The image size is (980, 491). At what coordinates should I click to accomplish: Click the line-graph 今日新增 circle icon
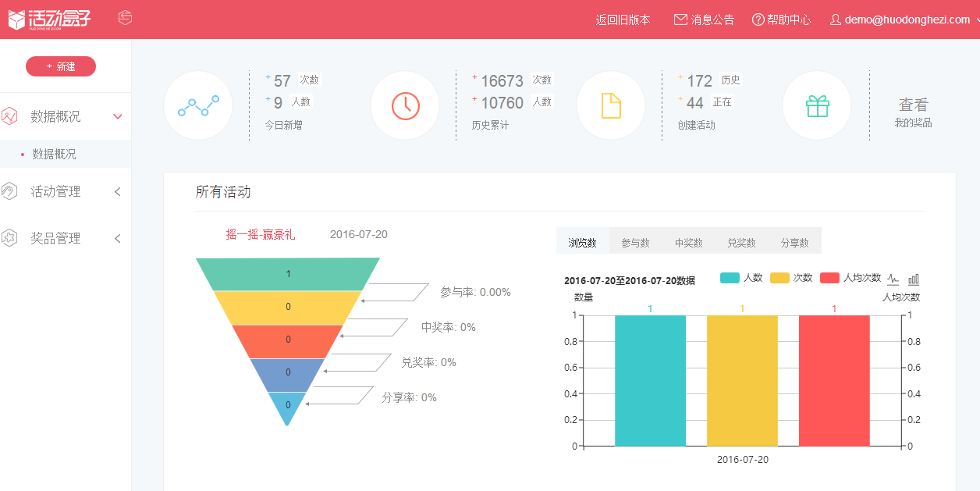pos(198,105)
